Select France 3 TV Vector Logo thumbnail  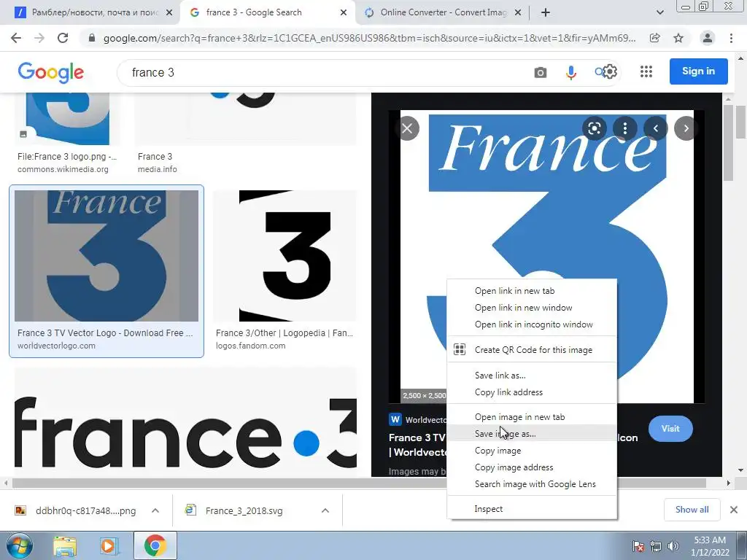tap(107, 256)
